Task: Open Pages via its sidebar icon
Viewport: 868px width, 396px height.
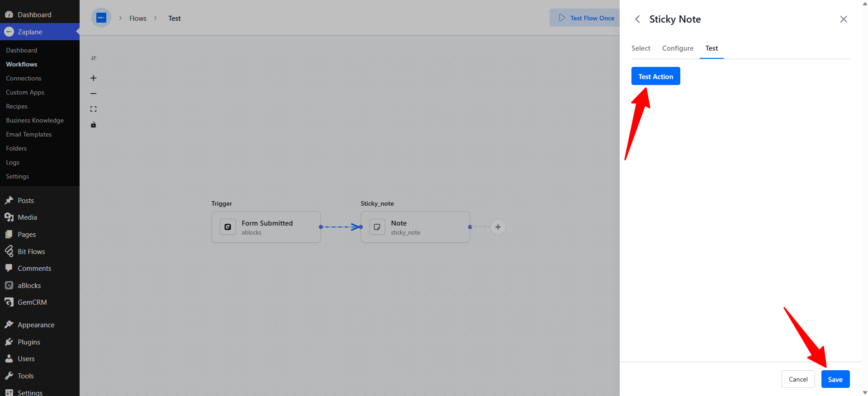Action: click(x=9, y=234)
